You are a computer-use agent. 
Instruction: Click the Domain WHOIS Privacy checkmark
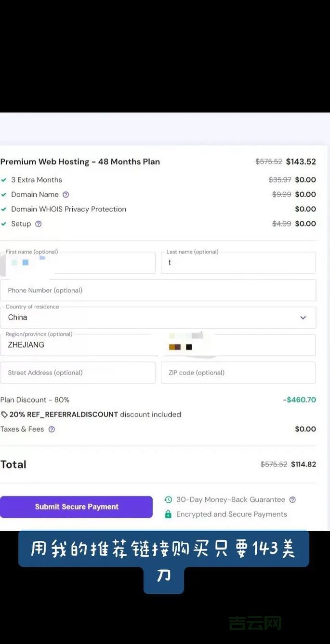pos(4,209)
